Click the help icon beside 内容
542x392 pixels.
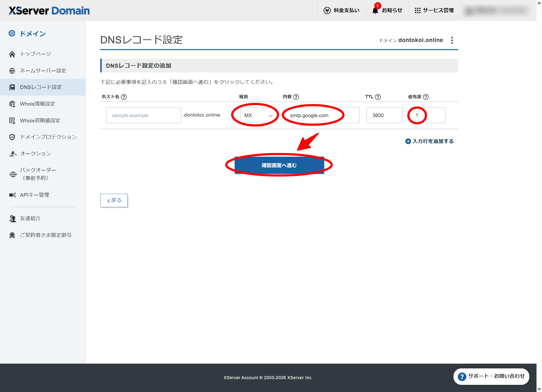tap(296, 97)
